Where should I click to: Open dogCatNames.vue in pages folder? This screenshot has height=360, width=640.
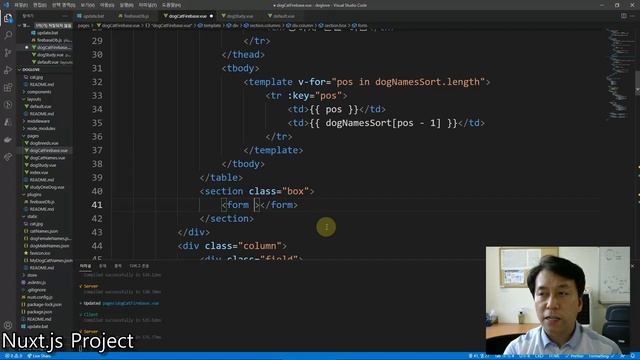[x=47, y=158]
